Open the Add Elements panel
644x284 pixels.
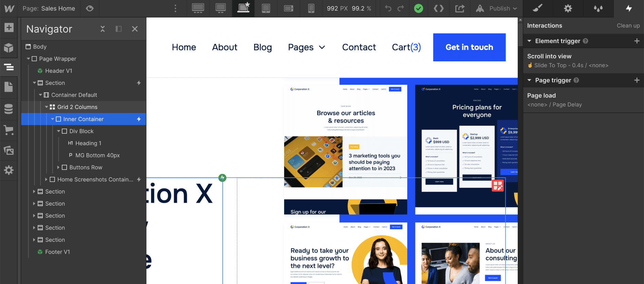click(9, 28)
